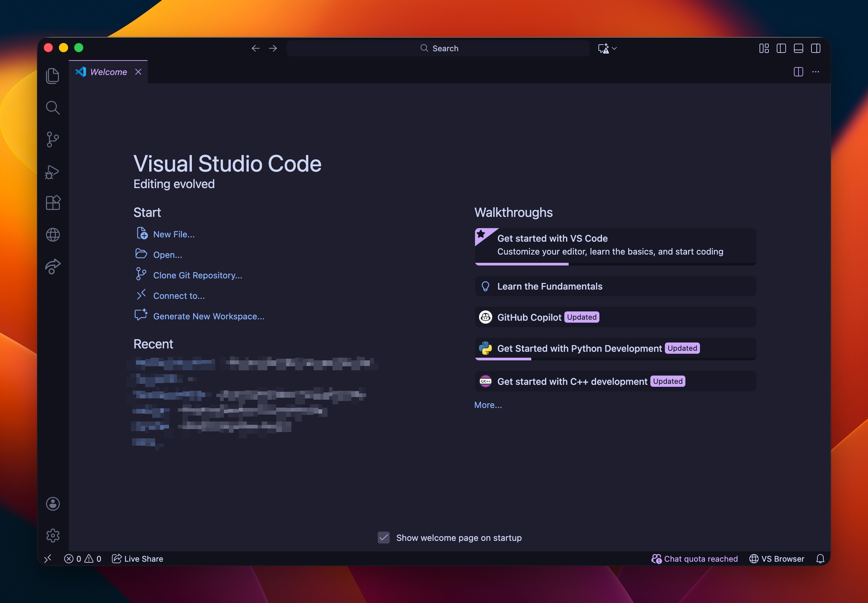Open the remote window status bar icon
Screen dimensions: 868x603
(x=48, y=559)
